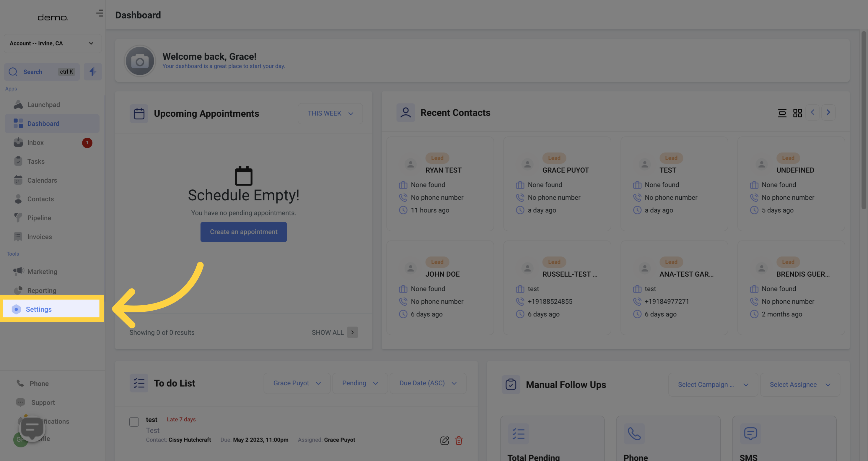Open the chat widget bubble
The height and width of the screenshot is (461, 868).
tap(32, 428)
